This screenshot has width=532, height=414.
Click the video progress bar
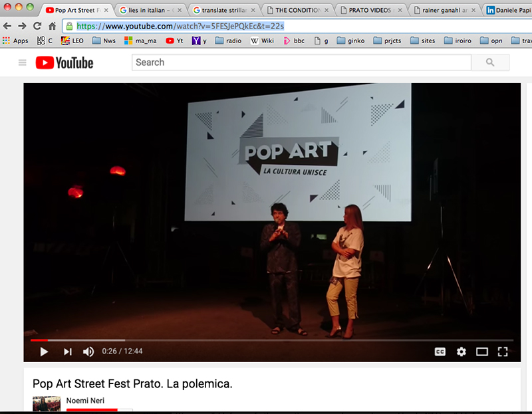pos(266,340)
